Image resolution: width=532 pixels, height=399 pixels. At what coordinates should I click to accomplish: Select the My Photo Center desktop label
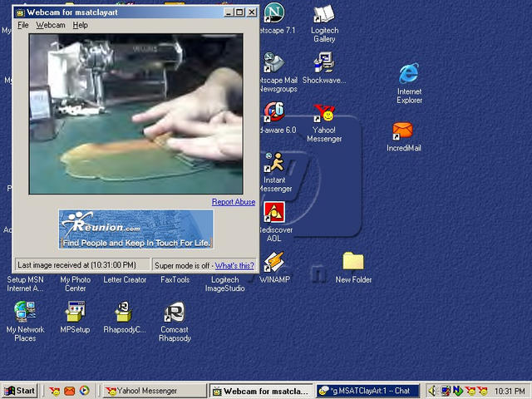pyautogui.click(x=75, y=284)
